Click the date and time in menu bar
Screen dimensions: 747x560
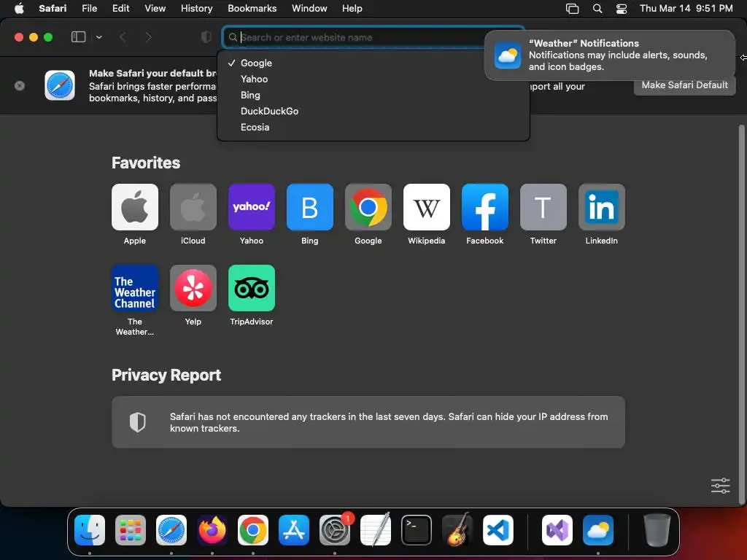686,9
